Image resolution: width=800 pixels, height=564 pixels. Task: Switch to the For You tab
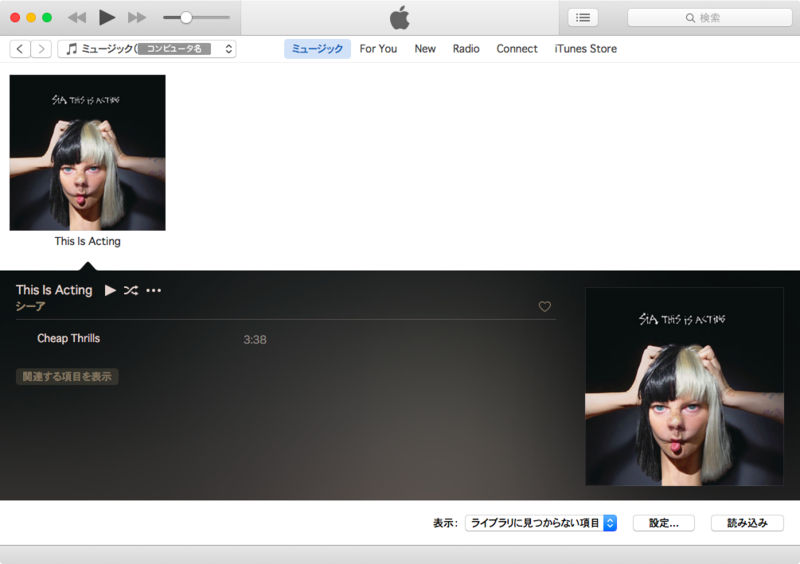(378, 49)
